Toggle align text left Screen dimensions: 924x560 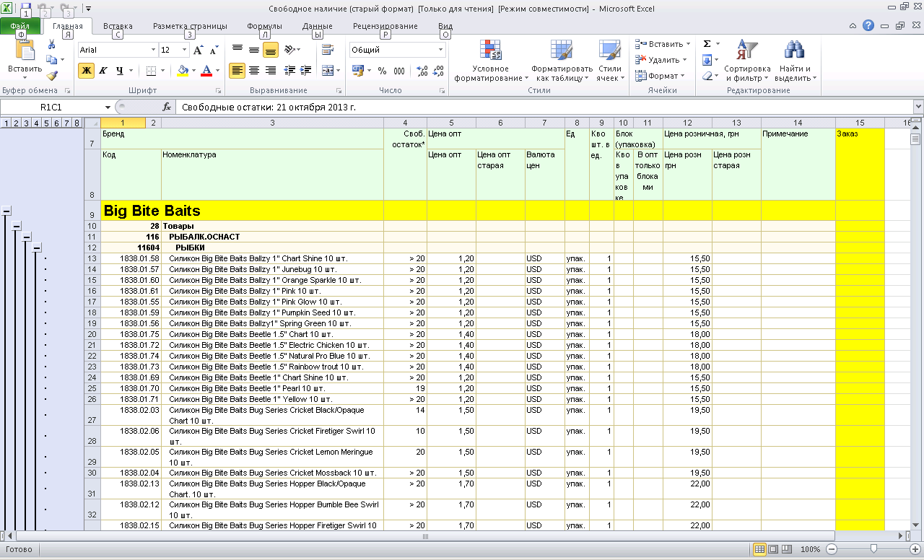pyautogui.click(x=237, y=71)
